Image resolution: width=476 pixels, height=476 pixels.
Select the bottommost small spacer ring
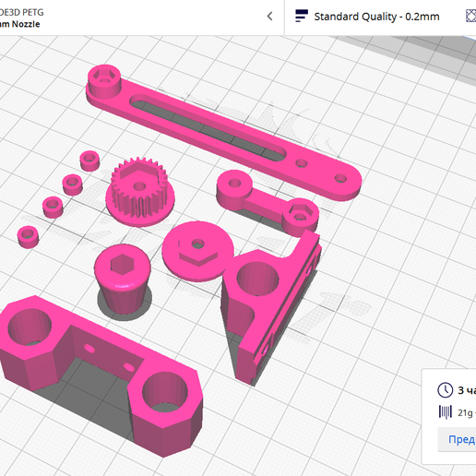pos(29,237)
